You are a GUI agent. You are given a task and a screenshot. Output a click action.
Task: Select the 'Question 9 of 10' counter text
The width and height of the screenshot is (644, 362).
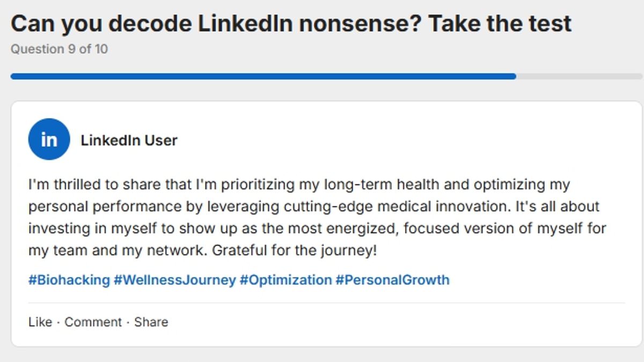click(59, 49)
